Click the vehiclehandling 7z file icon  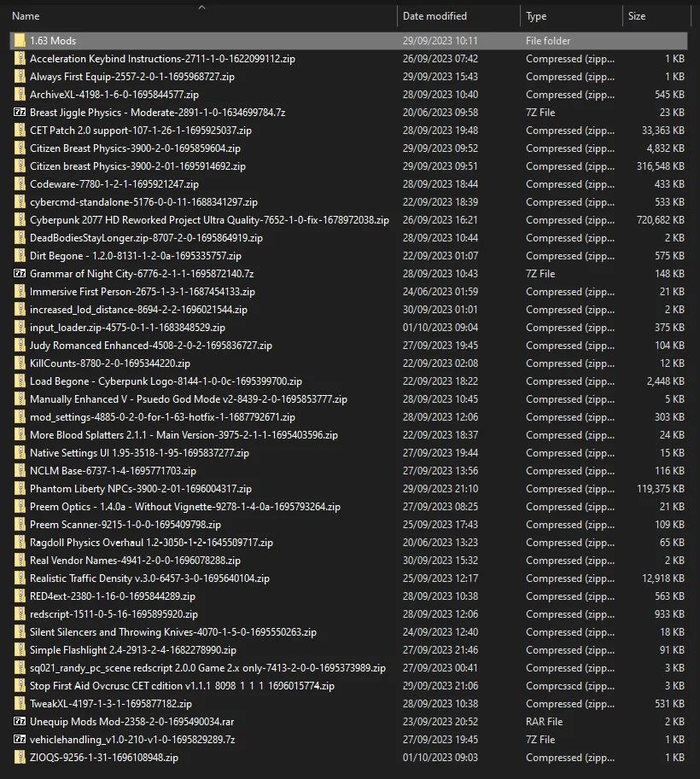(x=20, y=739)
